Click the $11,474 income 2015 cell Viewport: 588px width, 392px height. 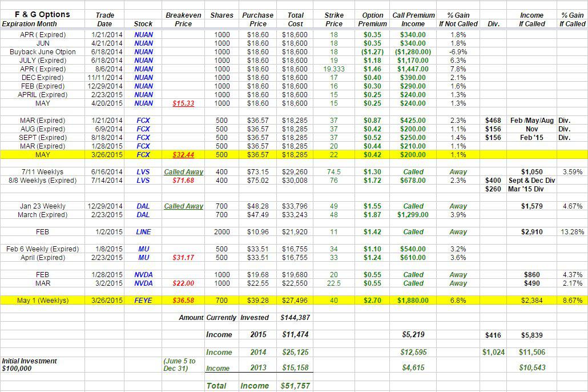click(295, 334)
